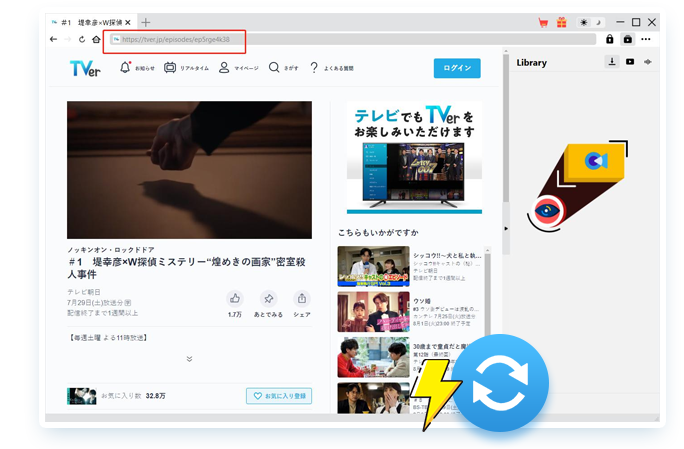Open the shopping cart icon
684x449 pixels.
[543, 23]
